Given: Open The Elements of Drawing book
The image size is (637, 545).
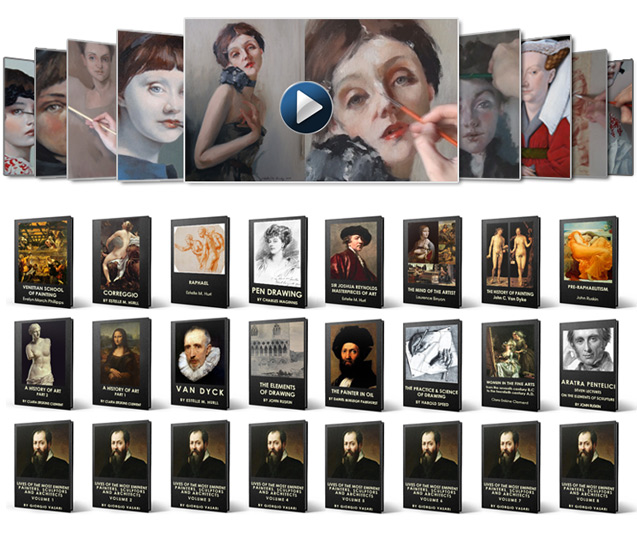Looking at the screenshot, I should 278,364.
